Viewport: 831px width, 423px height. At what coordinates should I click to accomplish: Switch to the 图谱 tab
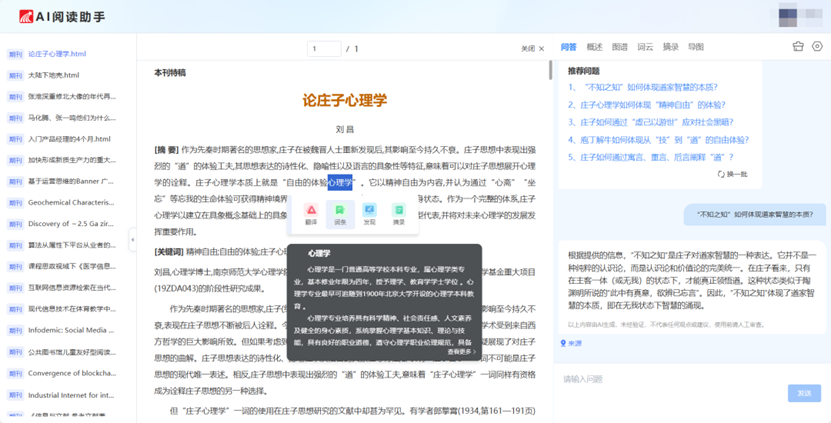620,47
